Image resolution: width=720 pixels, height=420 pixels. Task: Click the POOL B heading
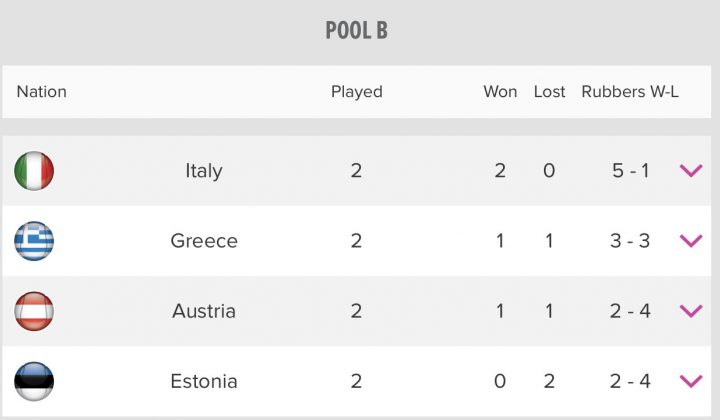point(357,31)
